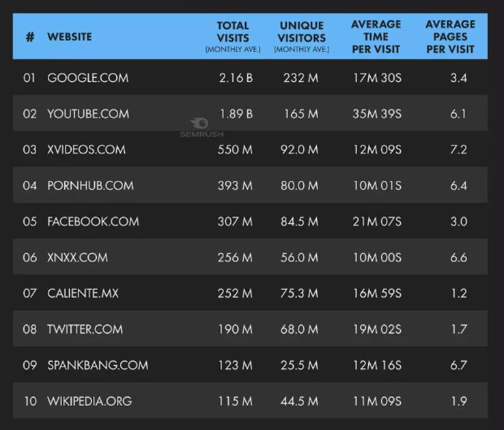504x430 pixels.
Task: Click YouTube's 35M 39S average time
Action: (377, 114)
